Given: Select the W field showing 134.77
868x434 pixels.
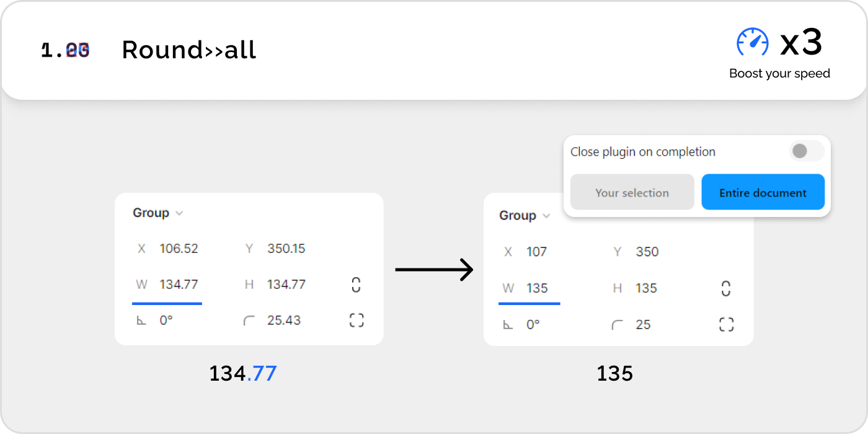Looking at the screenshot, I should coord(167,285).
